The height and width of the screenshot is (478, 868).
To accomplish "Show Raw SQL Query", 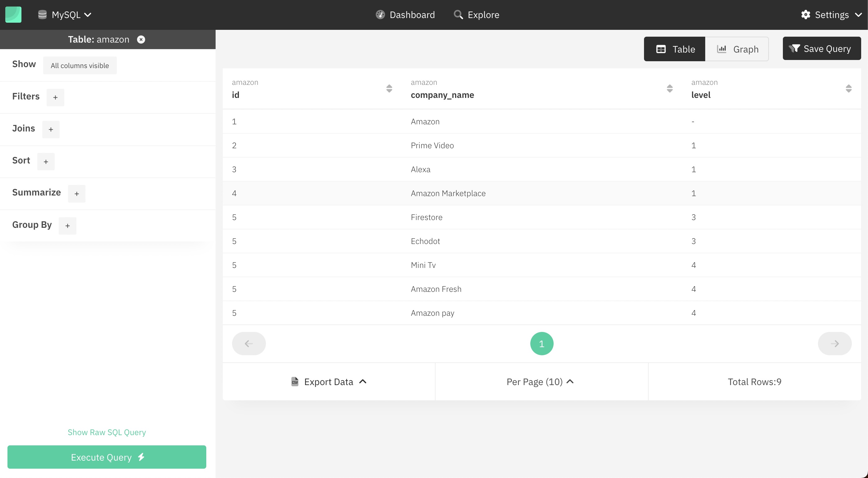I will (x=107, y=432).
